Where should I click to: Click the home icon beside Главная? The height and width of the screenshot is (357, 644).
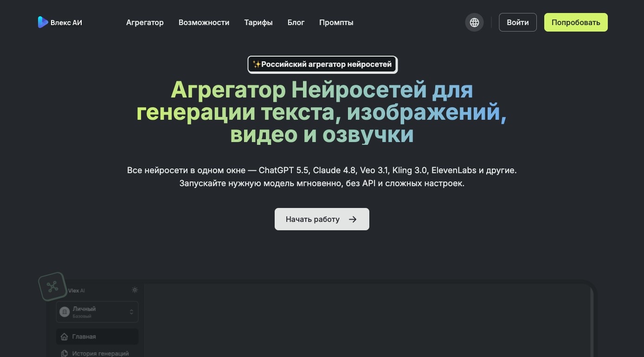click(64, 337)
